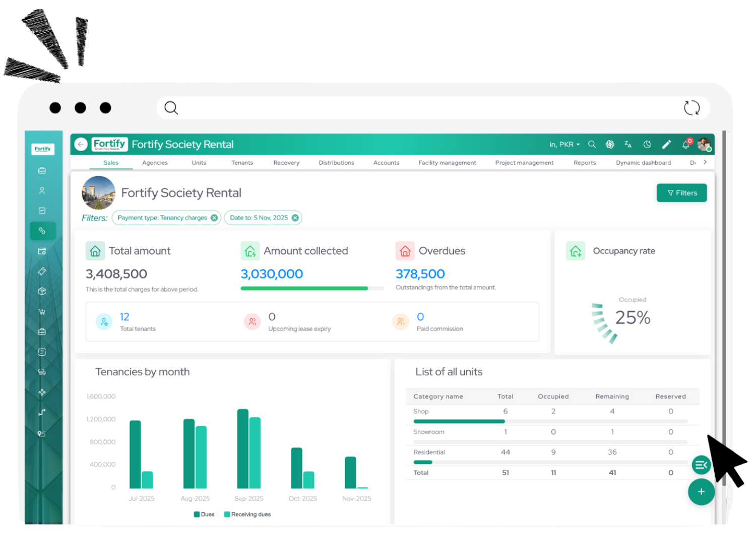This screenshot has width=756, height=544.
Task: Expand the floating menu list button
Action: point(701,465)
